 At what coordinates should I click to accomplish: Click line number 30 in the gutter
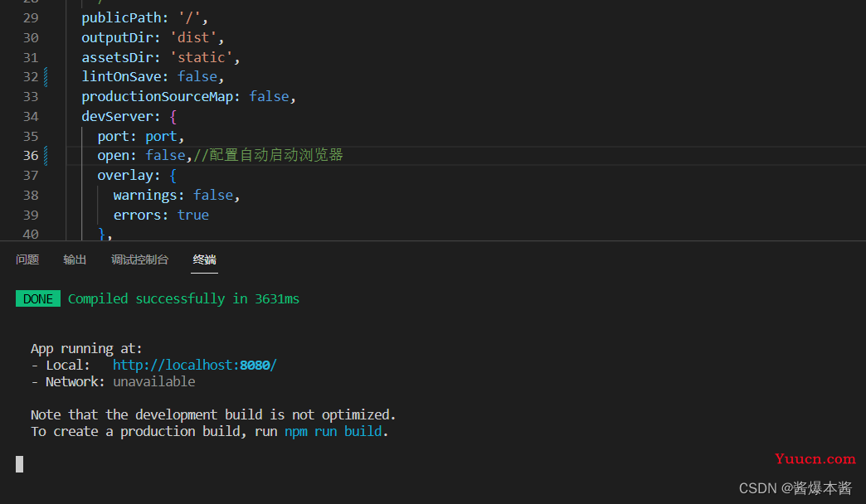31,37
